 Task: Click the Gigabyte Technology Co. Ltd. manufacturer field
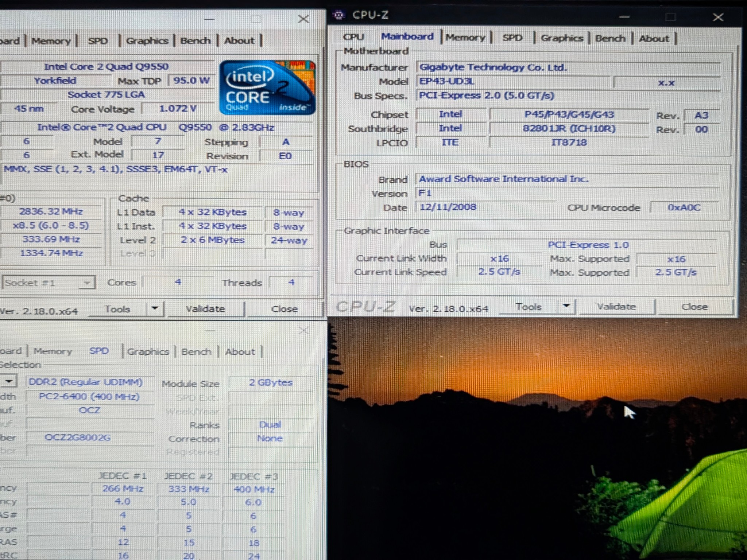pyautogui.click(x=568, y=67)
